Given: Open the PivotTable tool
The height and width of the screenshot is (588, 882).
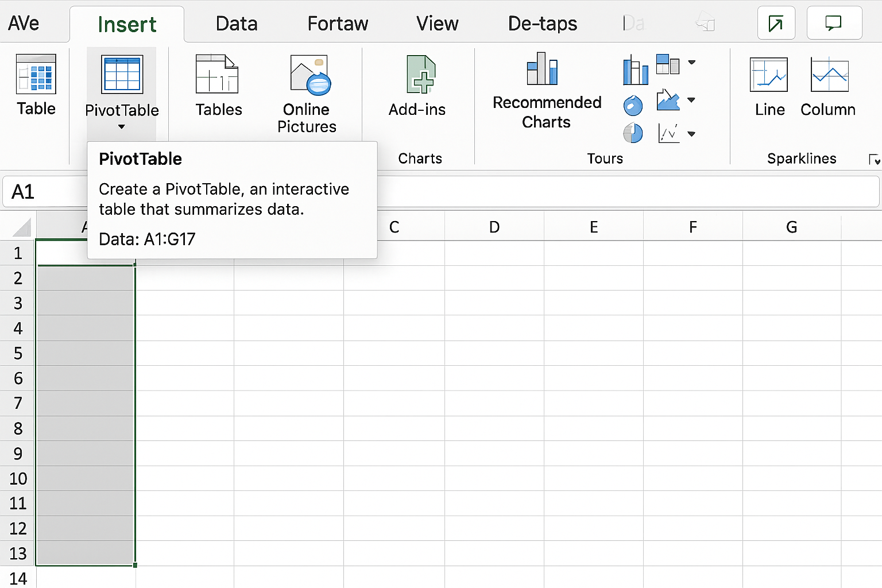Looking at the screenshot, I should [x=122, y=86].
